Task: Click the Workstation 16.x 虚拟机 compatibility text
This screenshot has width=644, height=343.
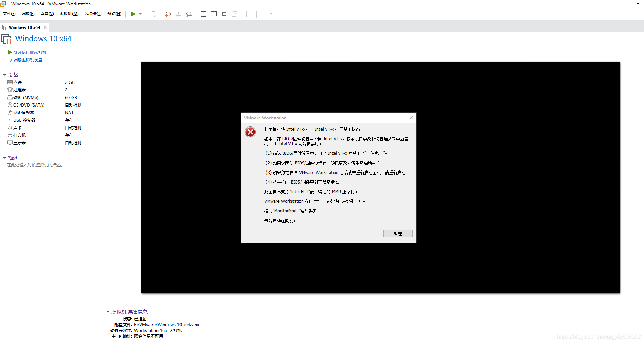Action: [x=158, y=330]
